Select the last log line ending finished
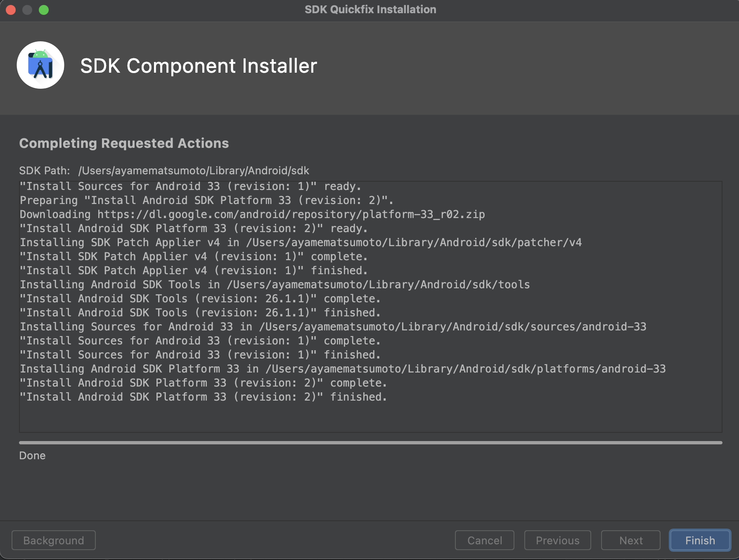Image resolution: width=739 pixels, height=560 pixels. [x=203, y=397]
